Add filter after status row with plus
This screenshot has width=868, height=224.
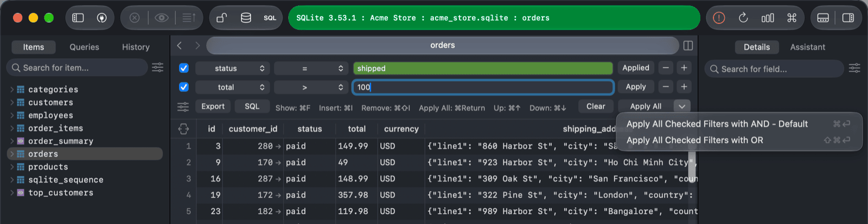click(684, 68)
